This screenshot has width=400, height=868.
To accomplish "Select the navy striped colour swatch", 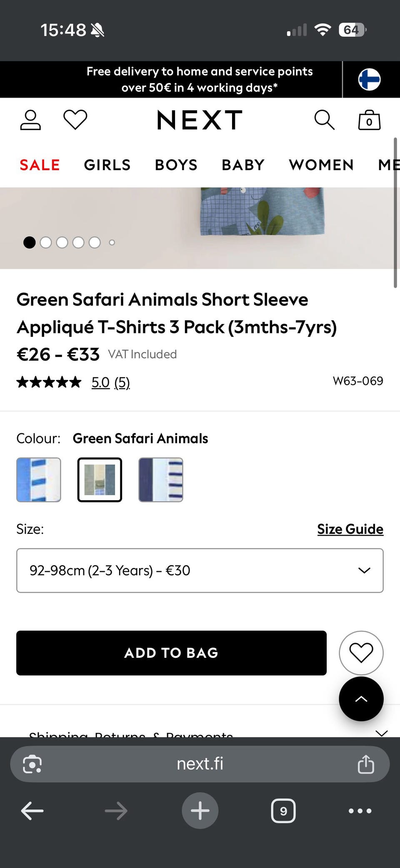I will coord(161,480).
